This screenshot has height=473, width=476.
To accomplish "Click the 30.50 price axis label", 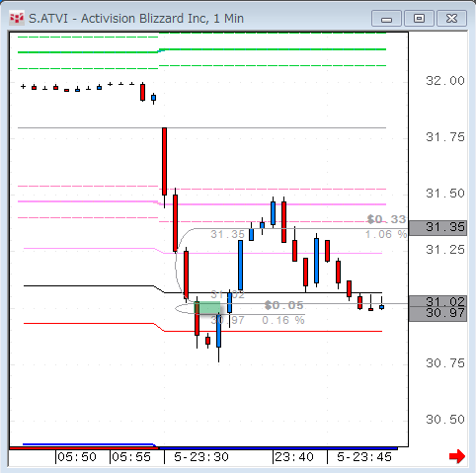I will point(445,420).
